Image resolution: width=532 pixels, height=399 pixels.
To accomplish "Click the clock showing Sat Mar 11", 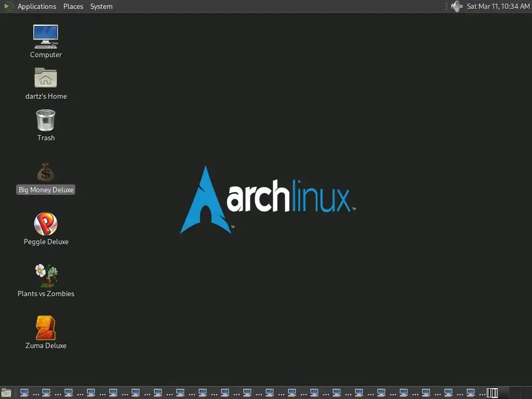I will coord(498,6).
